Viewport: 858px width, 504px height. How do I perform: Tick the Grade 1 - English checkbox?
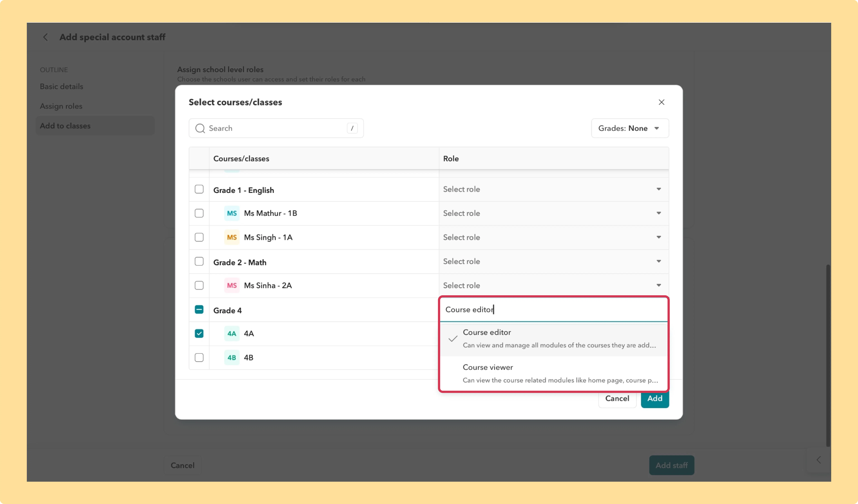pos(199,189)
